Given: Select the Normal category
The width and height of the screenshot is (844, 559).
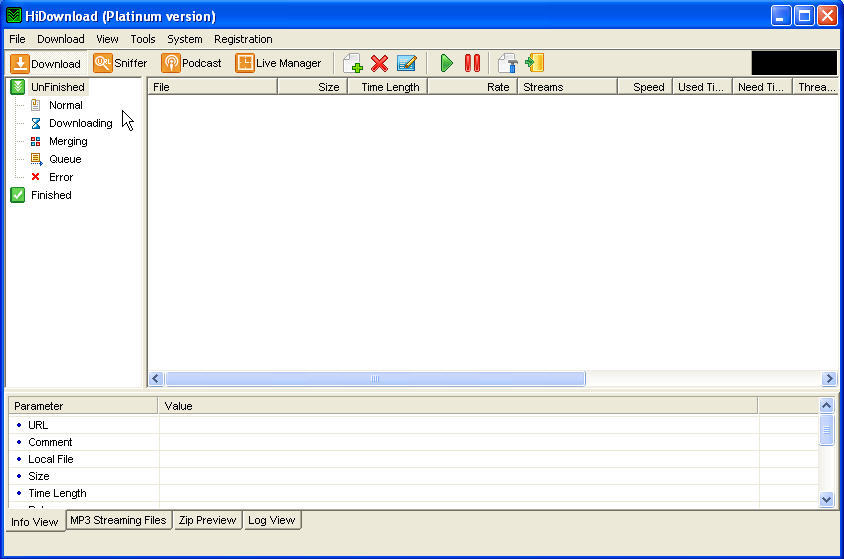Looking at the screenshot, I should tap(66, 105).
